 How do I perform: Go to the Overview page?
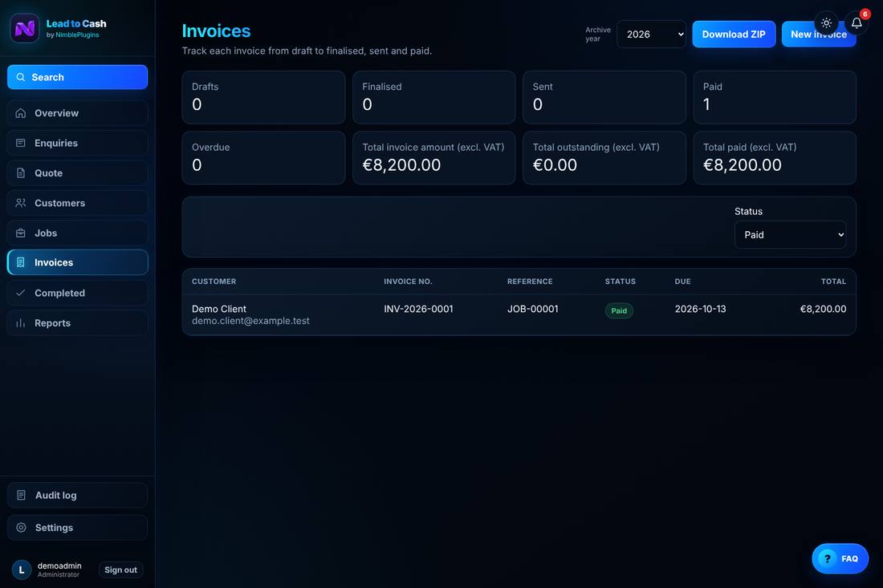(78, 113)
